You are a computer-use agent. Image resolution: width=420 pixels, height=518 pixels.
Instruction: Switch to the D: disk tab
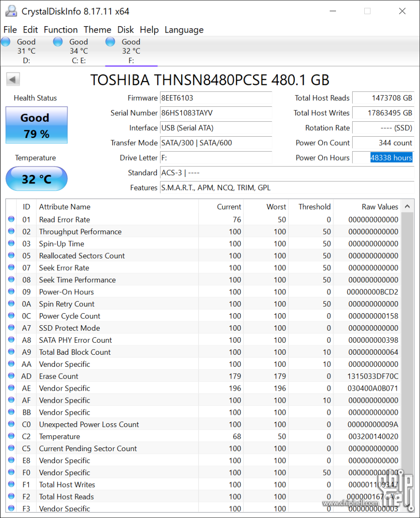(x=26, y=51)
